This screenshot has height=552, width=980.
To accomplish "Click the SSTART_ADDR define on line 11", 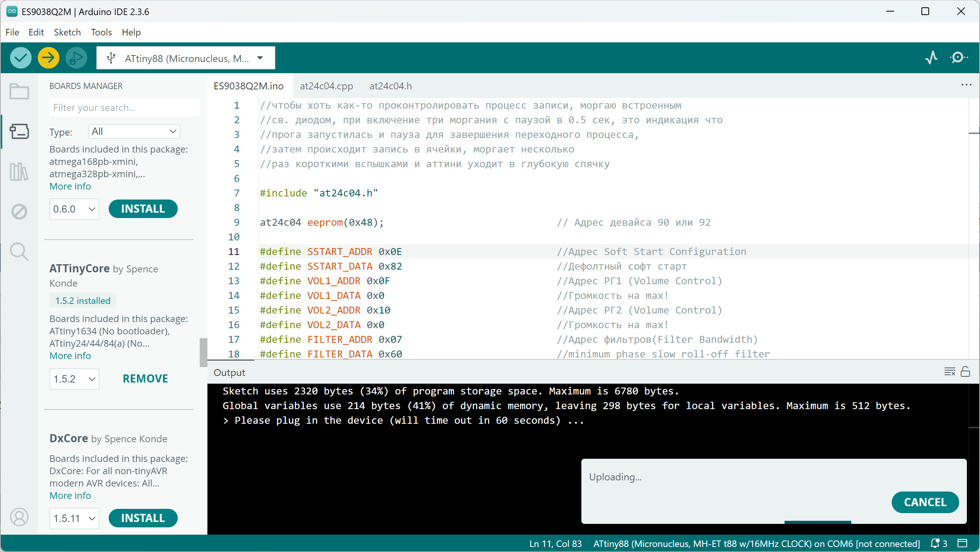I will coord(331,252).
